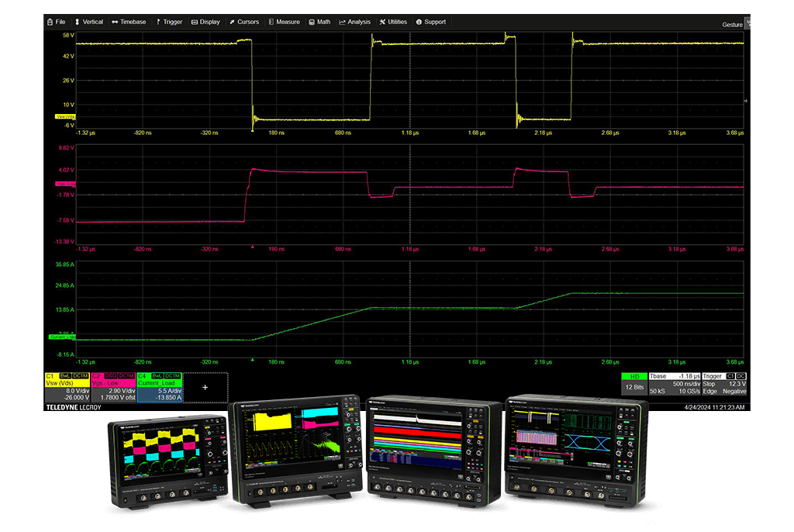794x532 pixels.
Task: Open the Timebase setup via its clock icon
Action: click(116, 22)
